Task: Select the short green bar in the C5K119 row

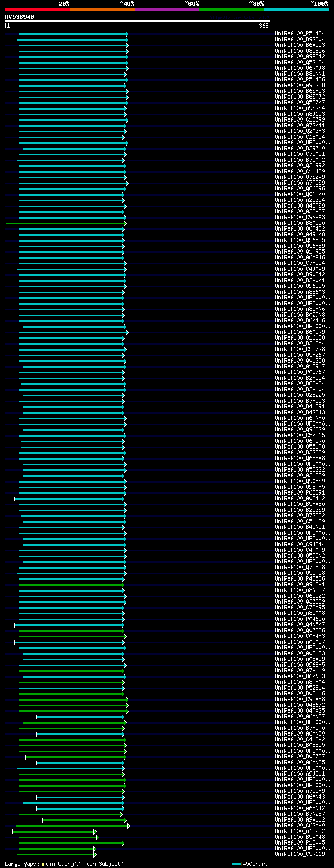Action: pyautogui.click(x=56, y=854)
